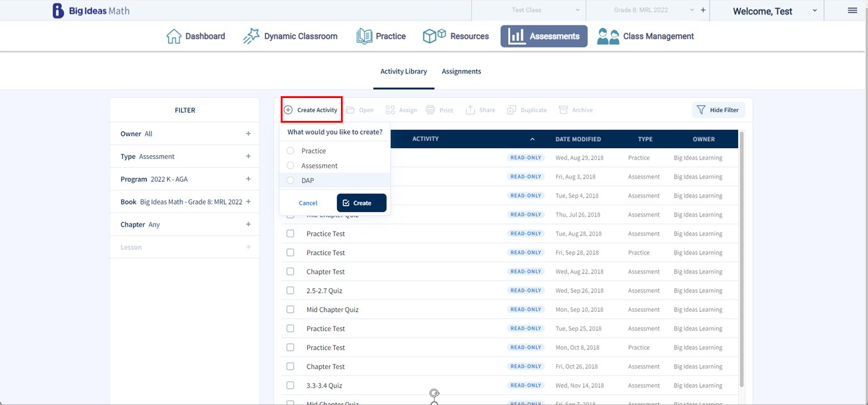The height and width of the screenshot is (405, 868).
Task: Click the READ-ONLY badge on 2.5-2.7 Quiz row
Action: [526, 290]
